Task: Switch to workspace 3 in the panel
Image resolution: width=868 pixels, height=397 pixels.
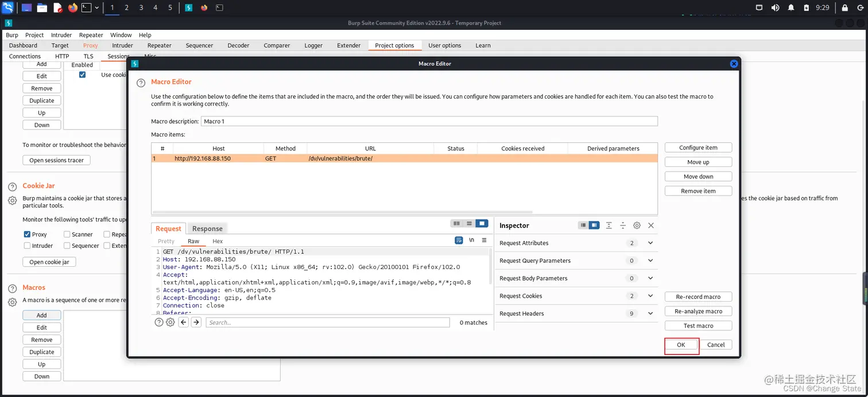Action: [x=141, y=8]
